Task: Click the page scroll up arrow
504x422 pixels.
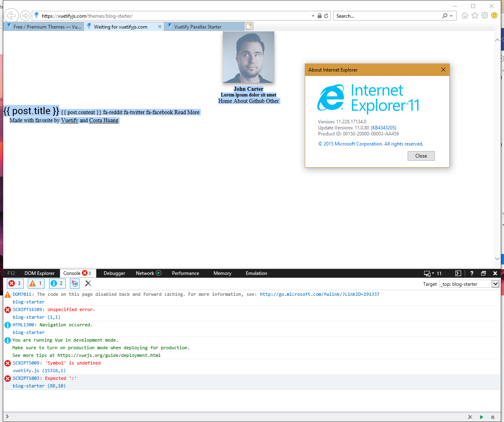Action: 498,40
